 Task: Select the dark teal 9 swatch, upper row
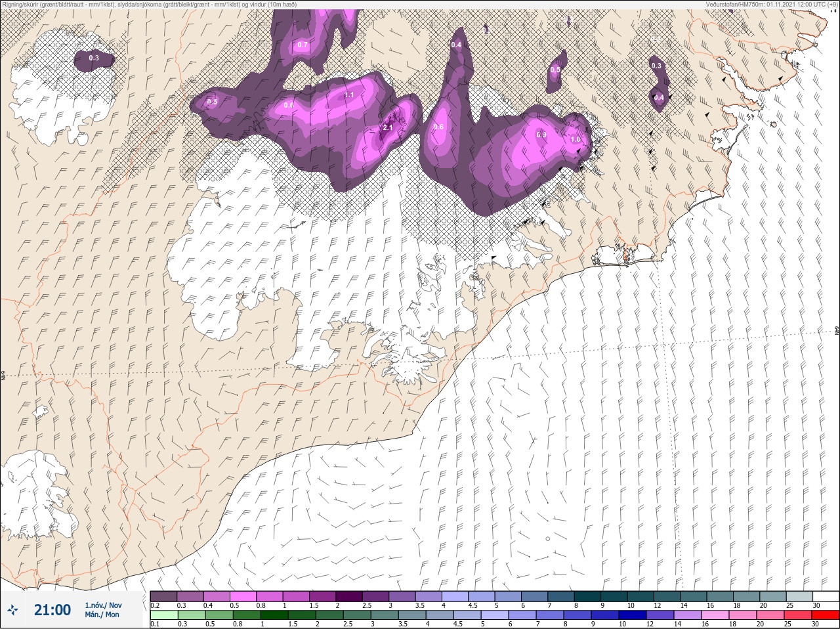pos(614,596)
